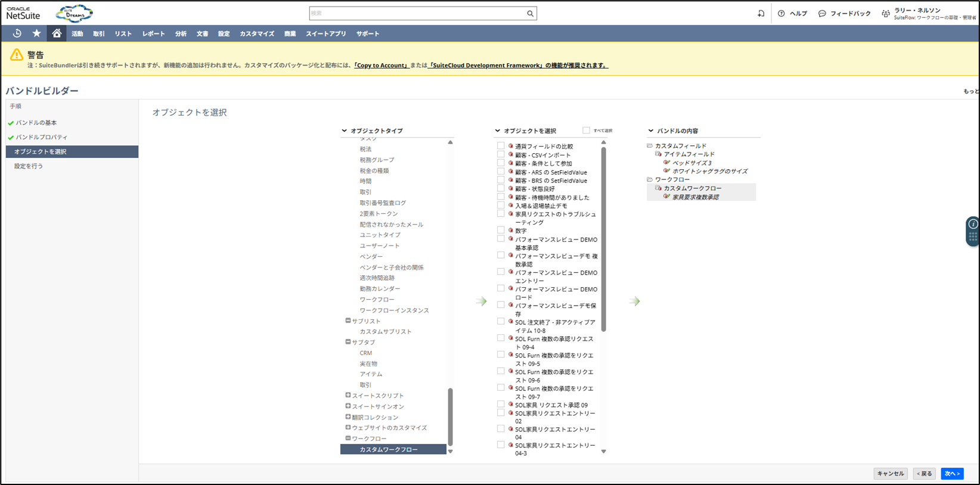980x485 pixels.
Task: Click the Help question-mark icon
Action: point(781,13)
